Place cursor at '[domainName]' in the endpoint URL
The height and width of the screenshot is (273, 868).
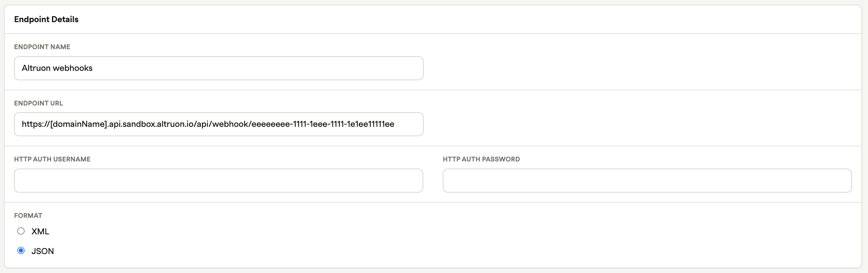point(79,124)
